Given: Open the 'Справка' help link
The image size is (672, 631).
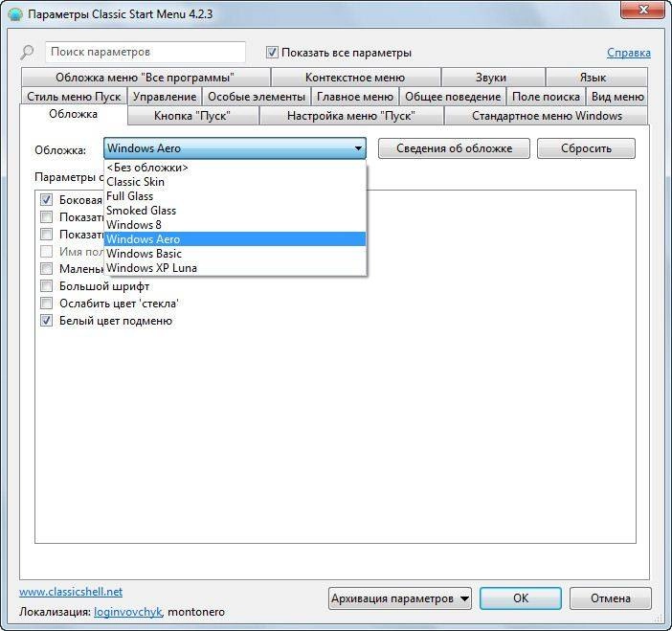Looking at the screenshot, I should pos(629,53).
